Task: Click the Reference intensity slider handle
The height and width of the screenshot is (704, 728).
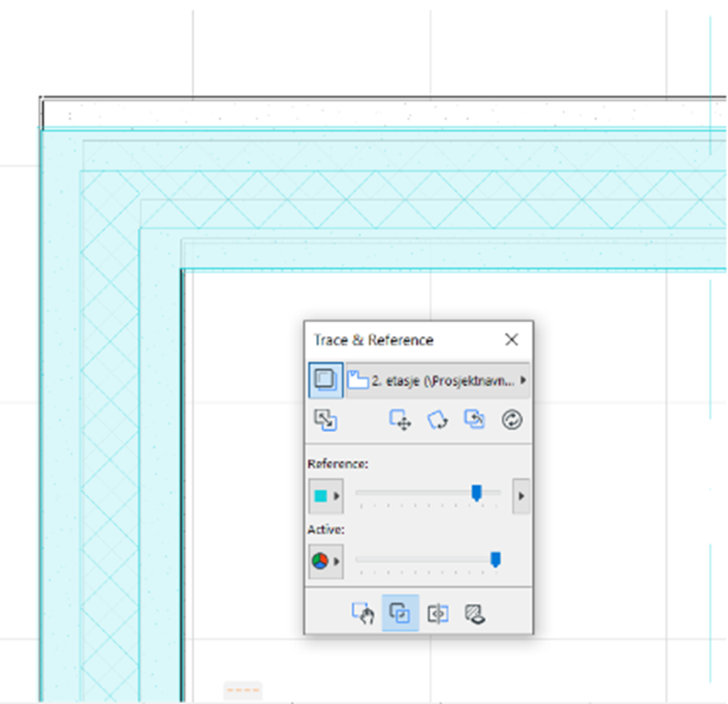Action: pos(476,493)
